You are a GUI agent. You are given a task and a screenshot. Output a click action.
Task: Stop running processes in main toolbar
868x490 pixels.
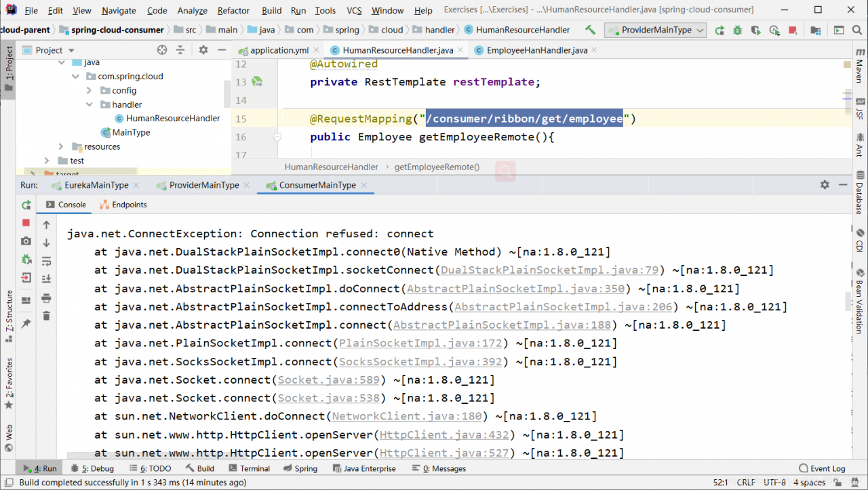pyautogui.click(x=794, y=30)
